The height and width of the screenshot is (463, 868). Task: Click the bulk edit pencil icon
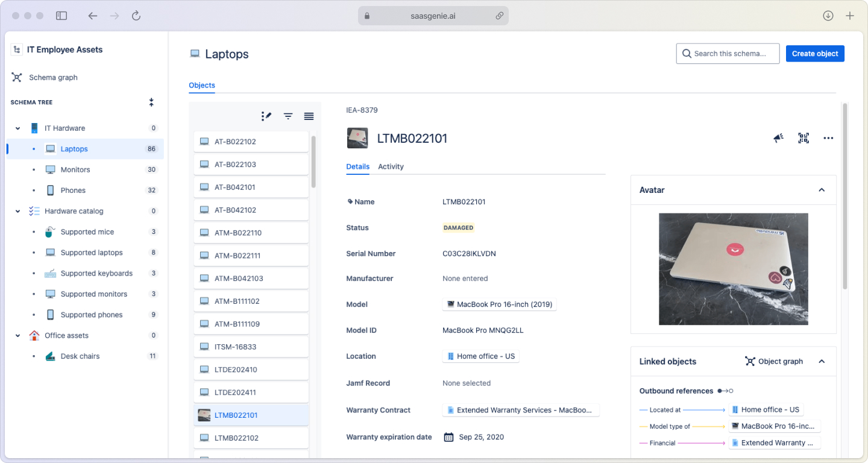(x=266, y=116)
